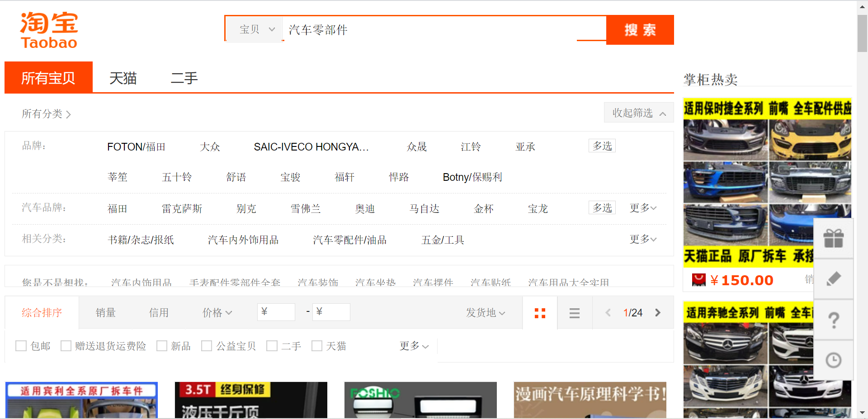Check the 包邮 free shipping checkbox
Viewport: 868px width, 419px height.
pyautogui.click(x=21, y=346)
